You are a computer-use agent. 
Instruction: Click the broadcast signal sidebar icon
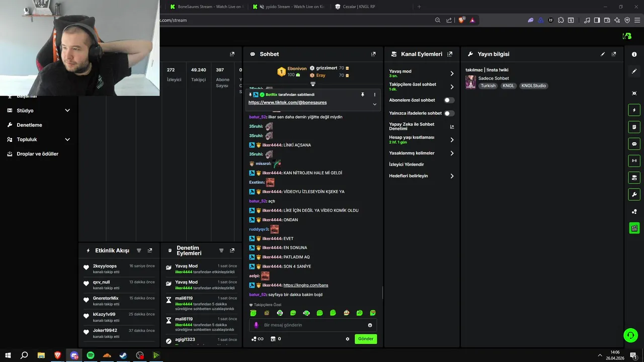pyautogui.click(x=634, y=161)
